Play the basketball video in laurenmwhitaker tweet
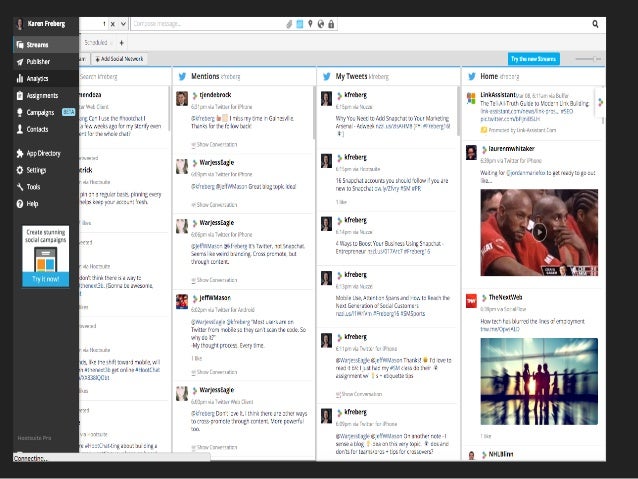Viewport: 638px width, 479px height. point(540,232)
